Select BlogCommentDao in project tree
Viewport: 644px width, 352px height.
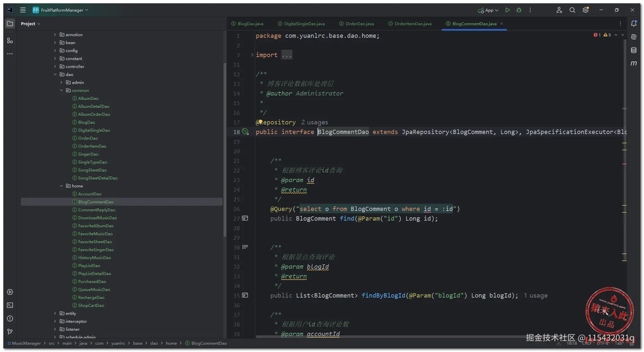coord(122,202)
